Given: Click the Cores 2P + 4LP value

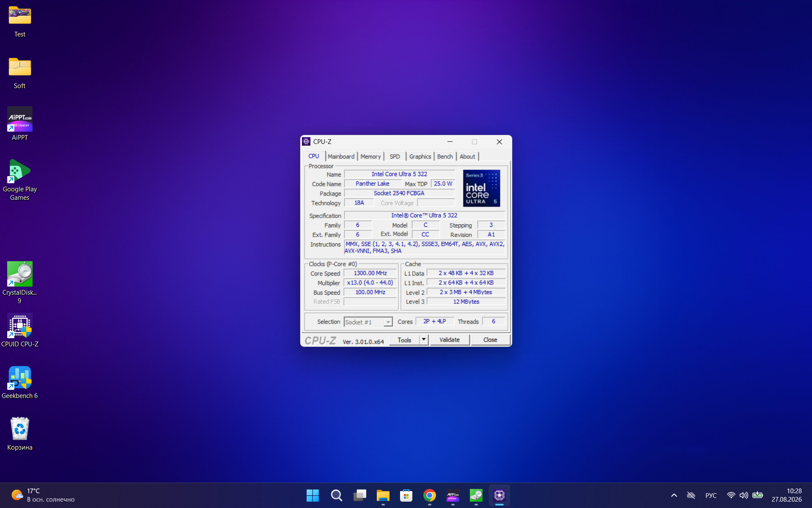Looking at the screenshot, I should 435,321.
